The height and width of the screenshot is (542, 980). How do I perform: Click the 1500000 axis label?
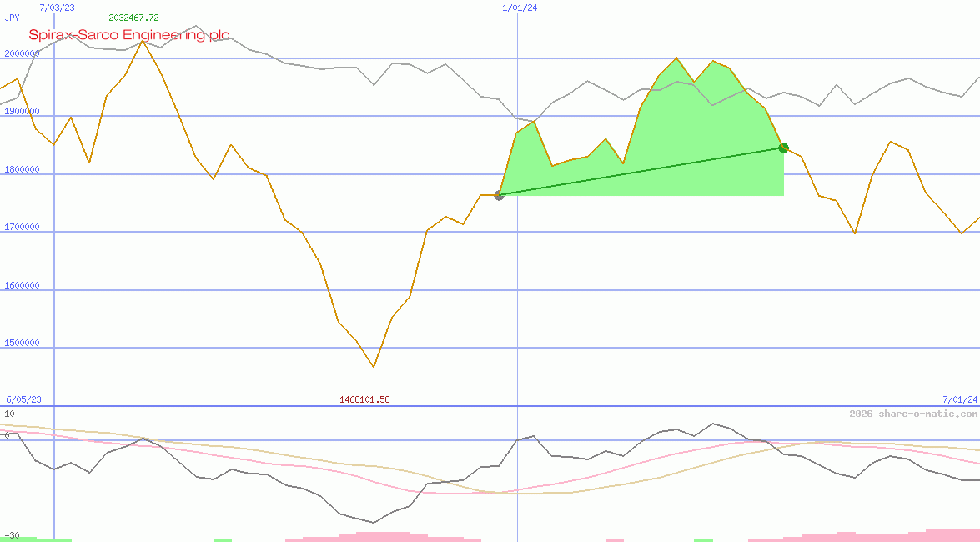22,343
